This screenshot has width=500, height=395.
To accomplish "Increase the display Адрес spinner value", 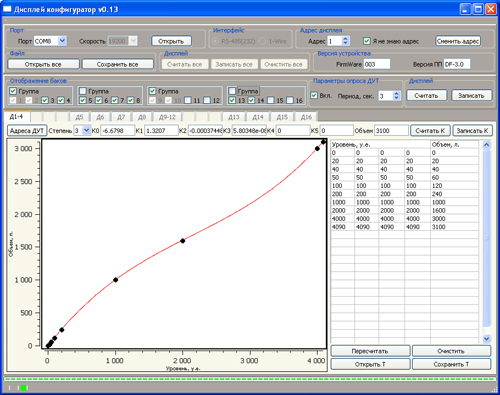I will [345, 39].
